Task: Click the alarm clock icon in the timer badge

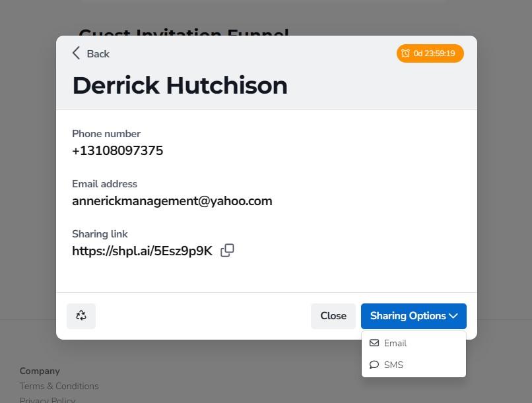Action: point(405,53)
